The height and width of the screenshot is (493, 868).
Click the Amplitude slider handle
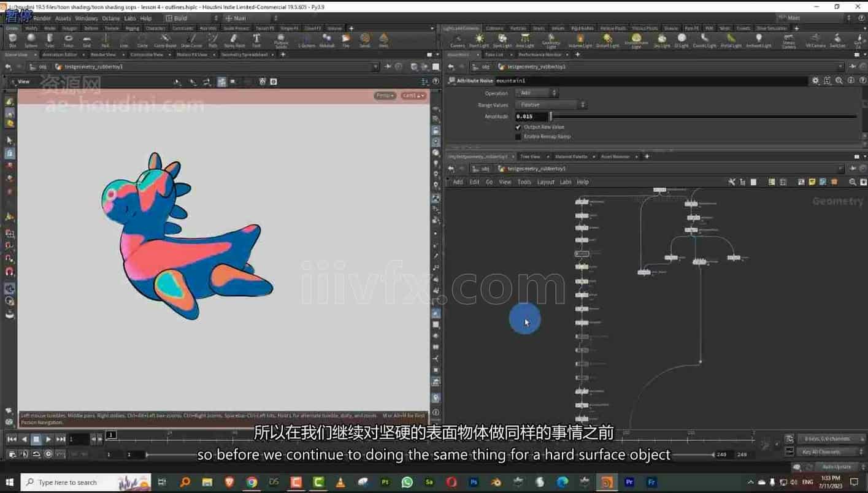point(550,116)
